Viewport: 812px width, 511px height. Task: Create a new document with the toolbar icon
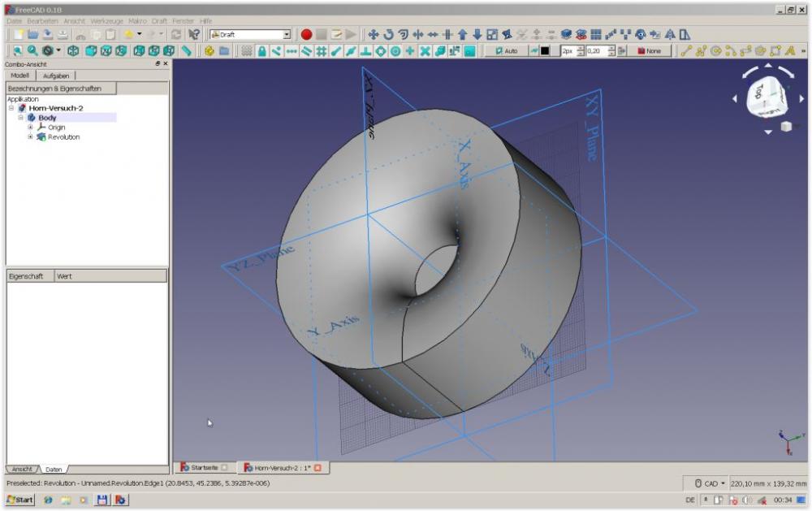coord(18,35)
